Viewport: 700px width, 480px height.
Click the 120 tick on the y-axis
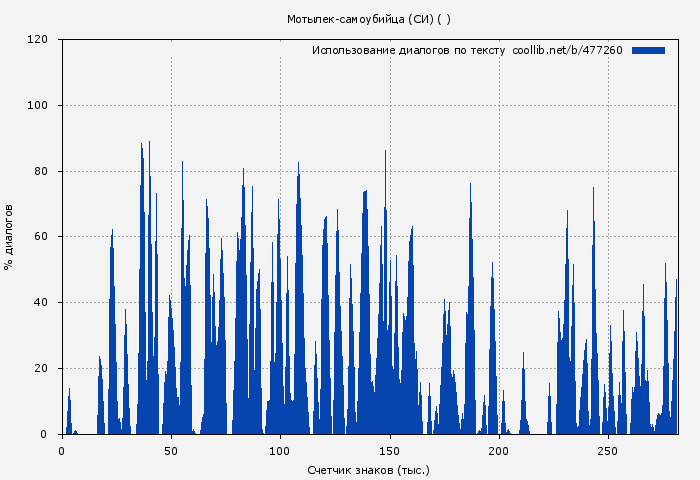click(38, 40)
